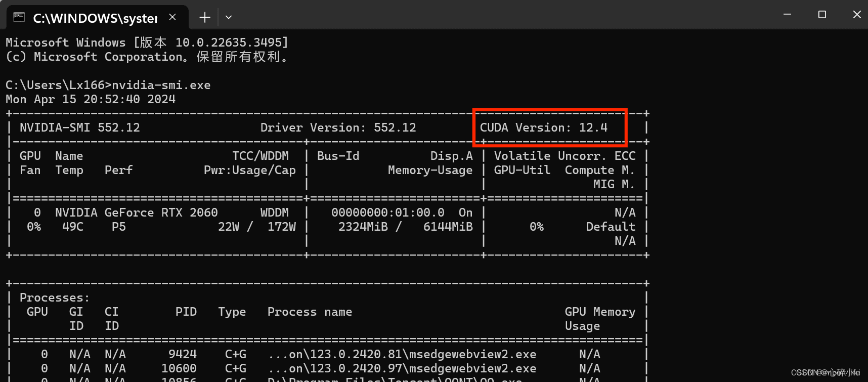Click the 'Type' column header

[232, 312]
